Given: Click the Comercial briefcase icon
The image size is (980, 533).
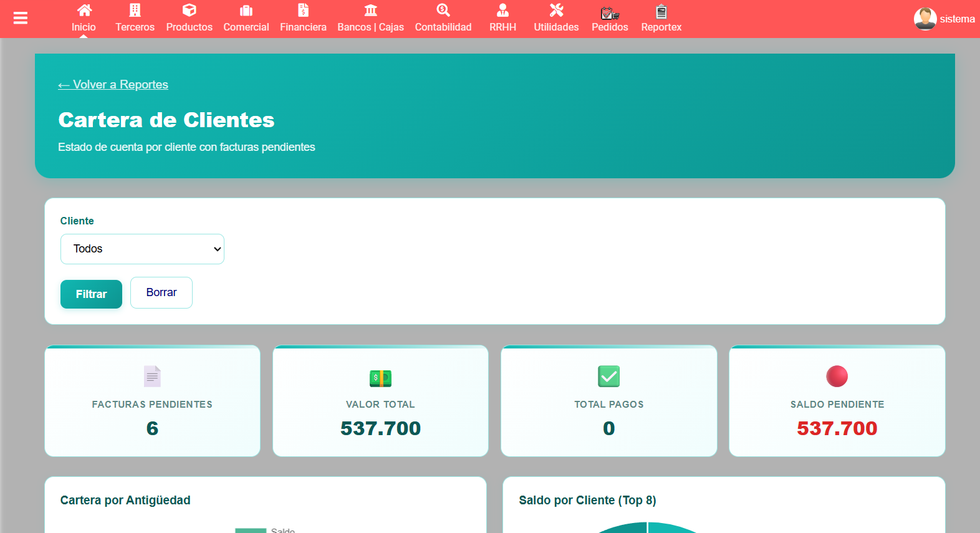Looking at the screenshot, I should point(246,10).
